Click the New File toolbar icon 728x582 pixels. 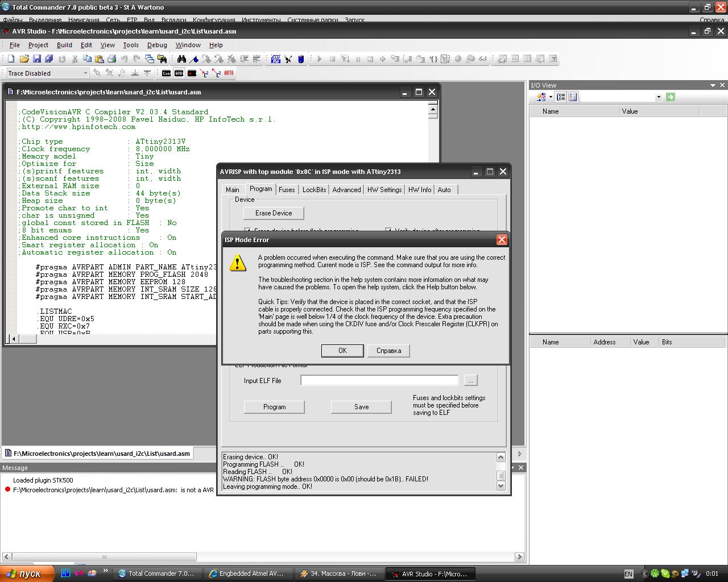click(11, 59)
